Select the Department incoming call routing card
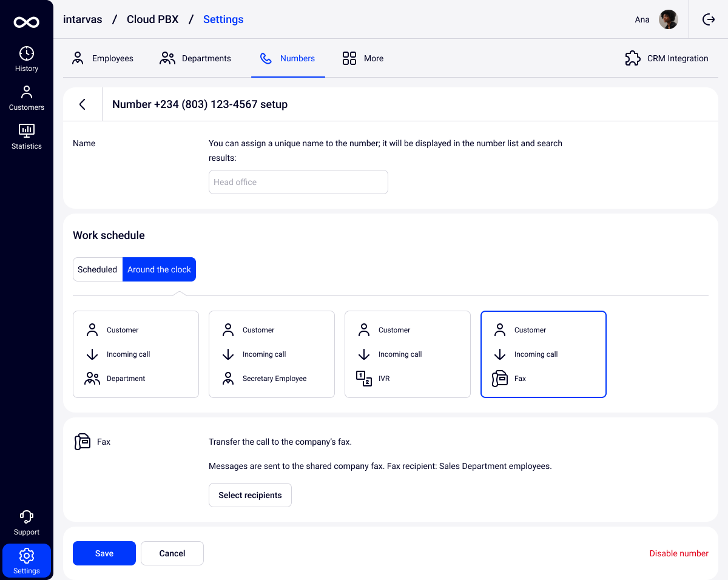The height and width of the screenshot is (580, 728). [136, 354]
